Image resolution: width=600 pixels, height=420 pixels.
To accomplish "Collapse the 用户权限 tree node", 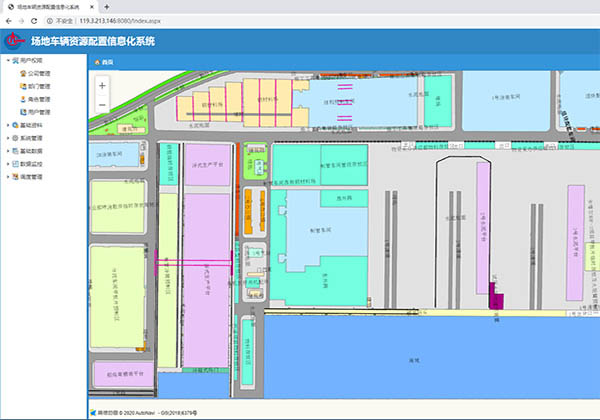I will click(7, 60).
